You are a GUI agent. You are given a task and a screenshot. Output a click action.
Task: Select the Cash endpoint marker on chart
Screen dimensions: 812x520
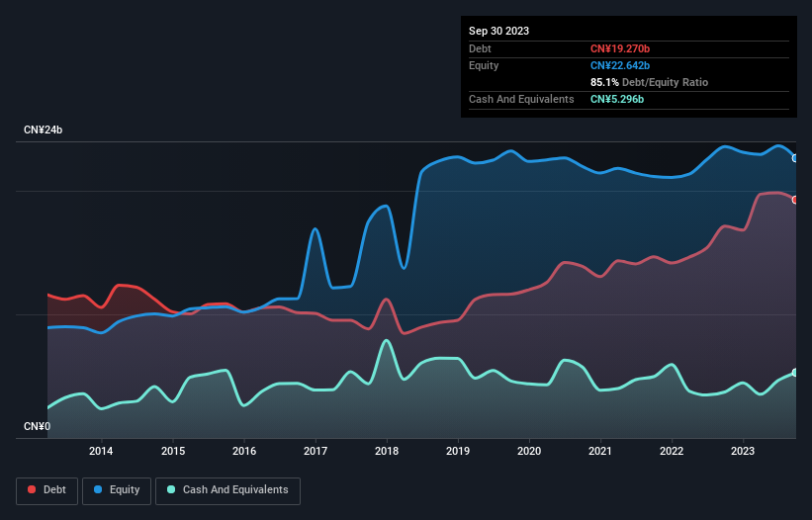point(795,373)
